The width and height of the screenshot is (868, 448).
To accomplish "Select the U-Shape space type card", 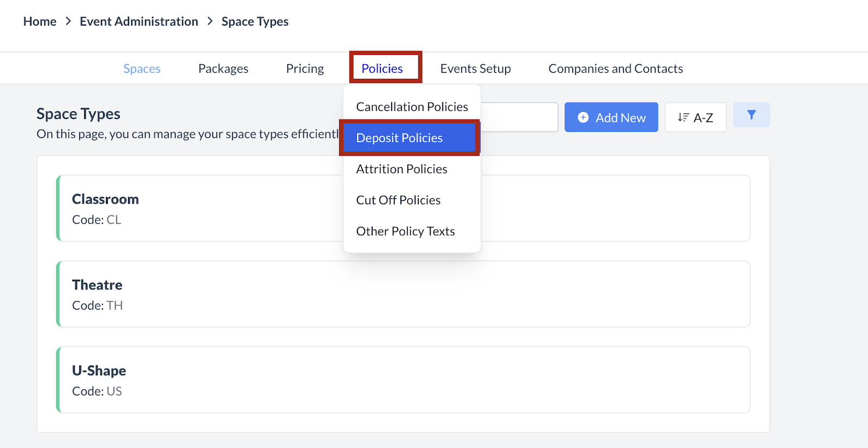I will (404, 380).
